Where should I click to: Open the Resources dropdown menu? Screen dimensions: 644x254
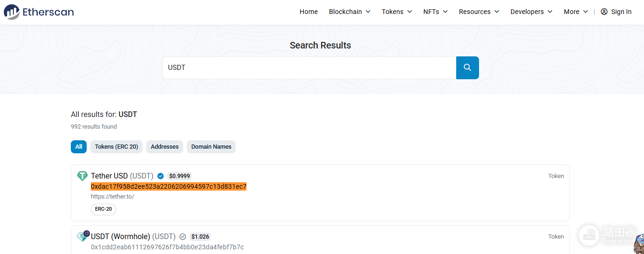[x=479, y=12]
